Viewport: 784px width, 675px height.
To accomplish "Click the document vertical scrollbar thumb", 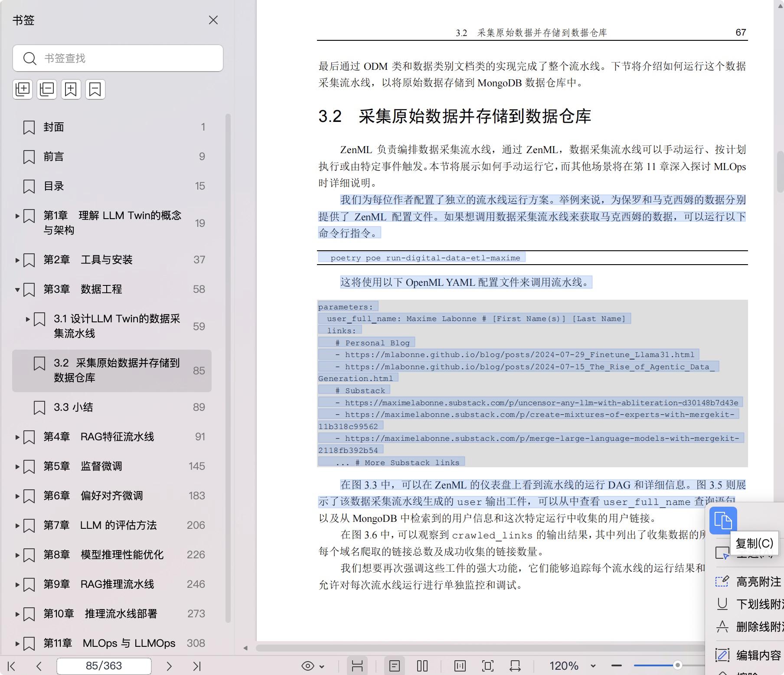I will (780, 172).
